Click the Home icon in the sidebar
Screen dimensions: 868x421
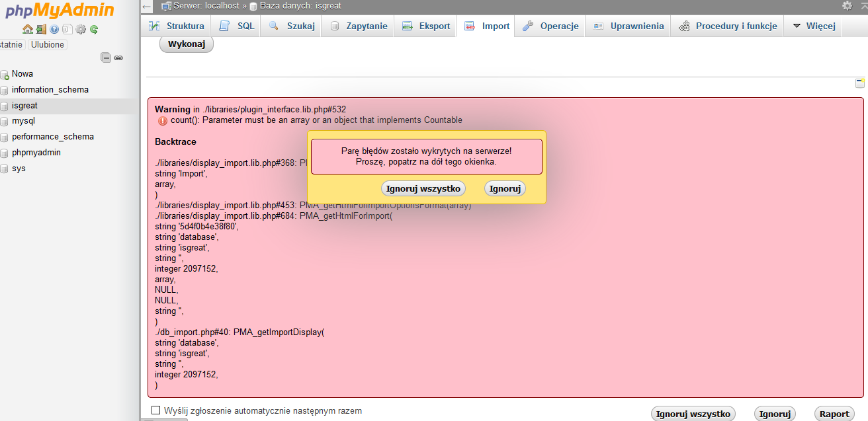tap(27, 29)
